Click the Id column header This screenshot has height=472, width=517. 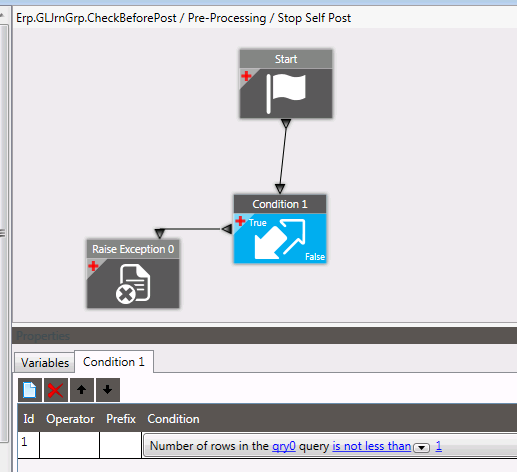pyautogui.click(x=29, y=419)
